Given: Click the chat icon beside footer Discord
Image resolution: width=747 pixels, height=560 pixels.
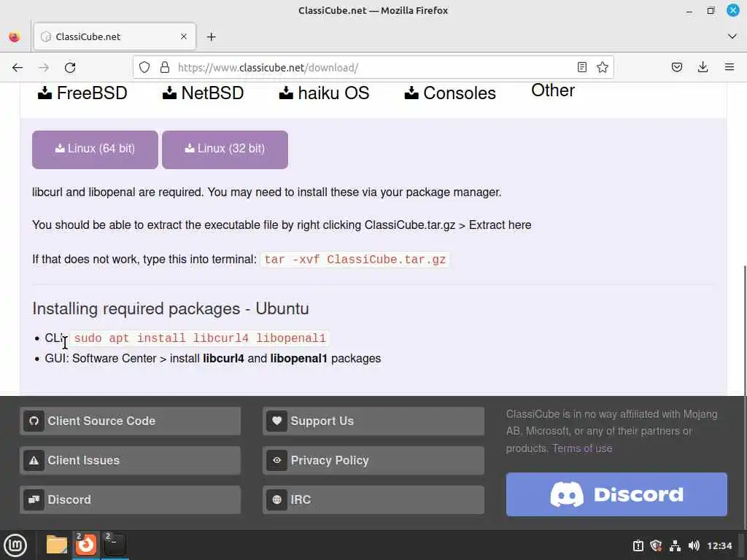Looking at the screenshot, I should click(x=34, y=499).
